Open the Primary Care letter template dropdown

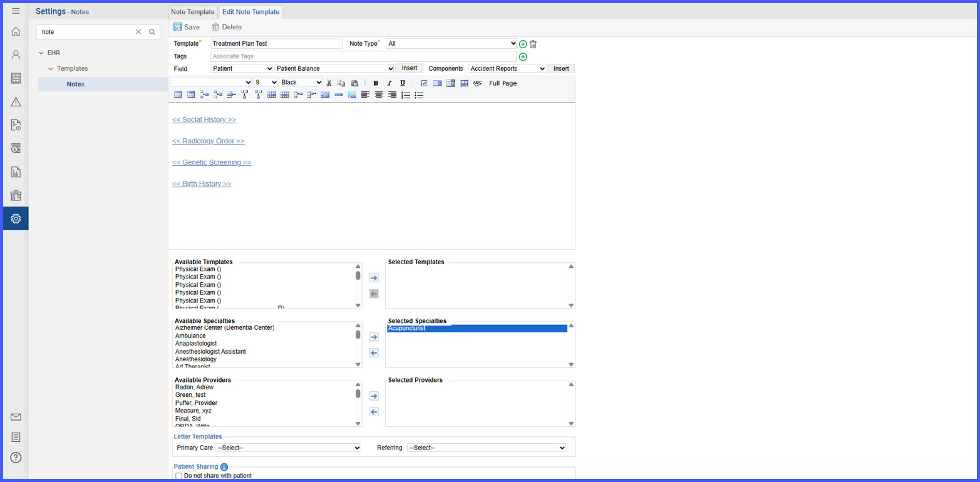(288, 448)
